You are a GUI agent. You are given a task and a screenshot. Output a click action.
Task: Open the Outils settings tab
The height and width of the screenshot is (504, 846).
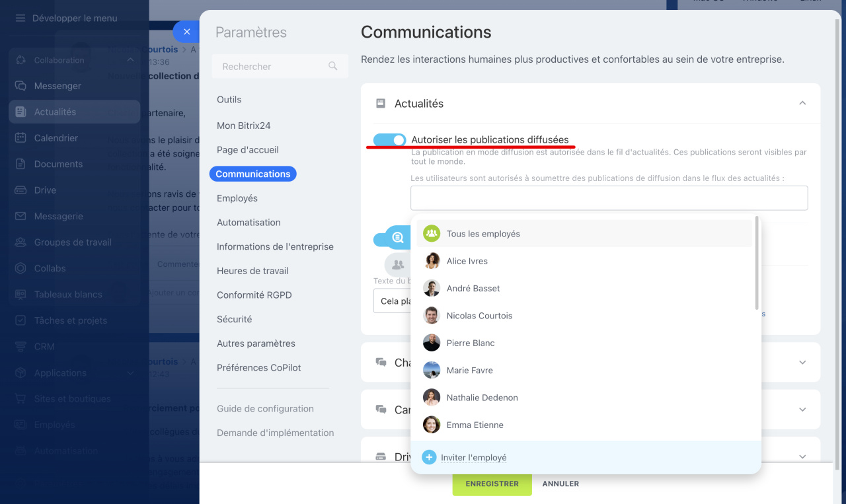pyautogui.click(x=229, y=100)
